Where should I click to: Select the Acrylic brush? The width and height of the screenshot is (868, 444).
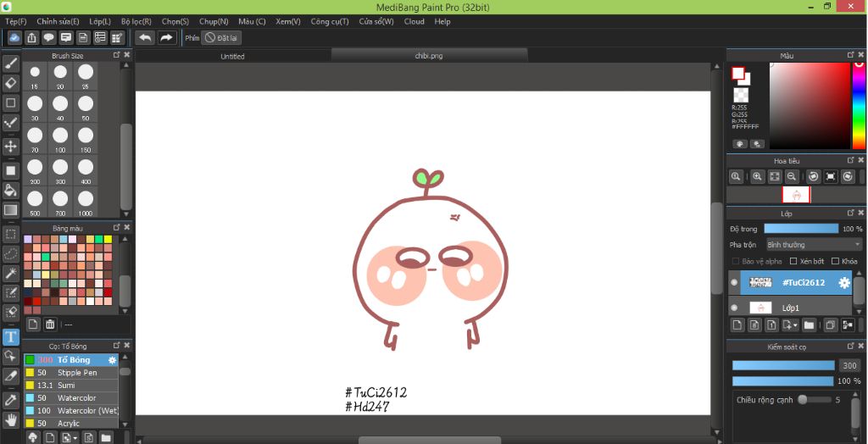(71, 424)
